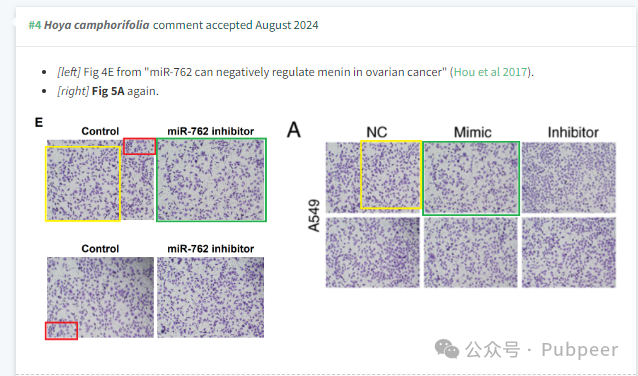Click the Pubpeer watermark text
The image size is (638, 376).
pos(579,350)
